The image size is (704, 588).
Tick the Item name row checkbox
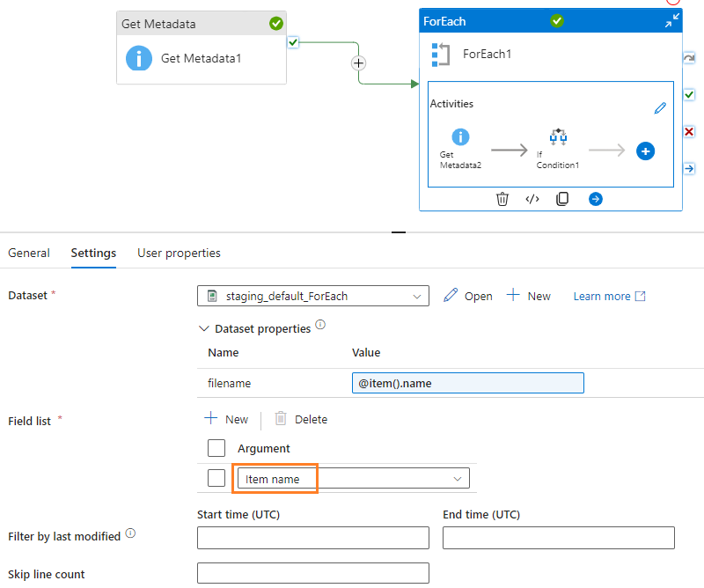tap(216, 478)
